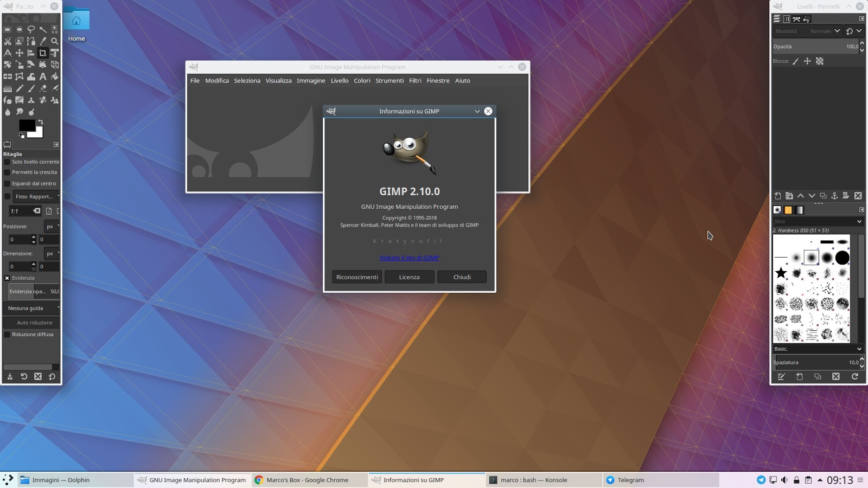Viewport: 868px width, 488px height.
Task: Open the Posizione px unit dropdown
Action: point(52,226)
